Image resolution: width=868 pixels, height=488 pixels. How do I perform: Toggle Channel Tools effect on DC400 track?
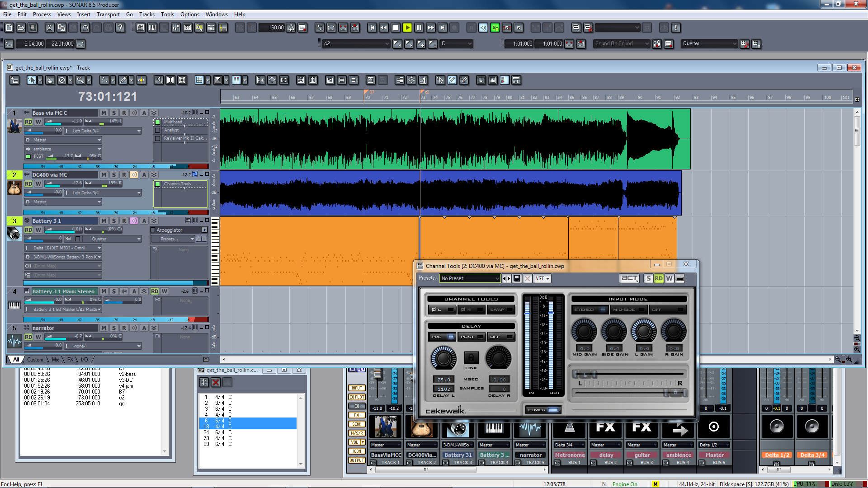click(158, 184)
